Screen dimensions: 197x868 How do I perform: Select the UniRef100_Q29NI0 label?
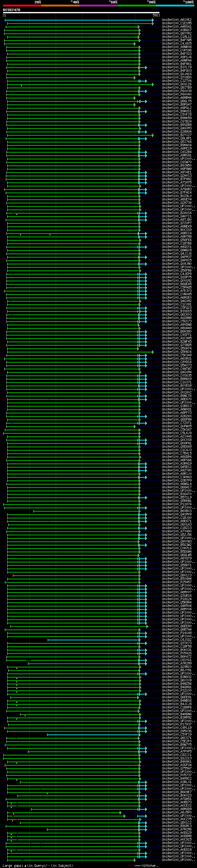177,667
